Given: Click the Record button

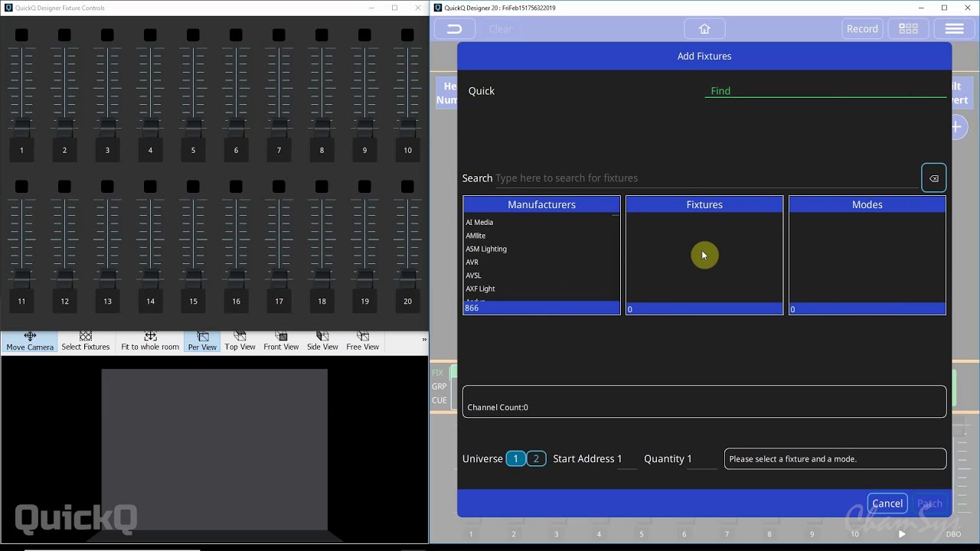Looking at the screenshot, I should [x=862, y=29].
